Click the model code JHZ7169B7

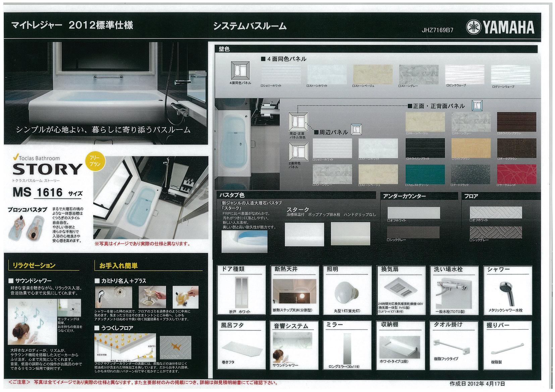[438, 30]
